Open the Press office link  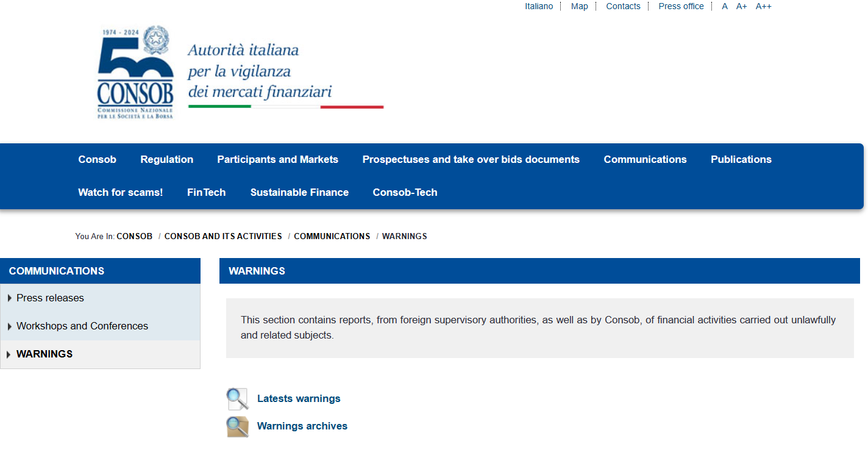681,6
